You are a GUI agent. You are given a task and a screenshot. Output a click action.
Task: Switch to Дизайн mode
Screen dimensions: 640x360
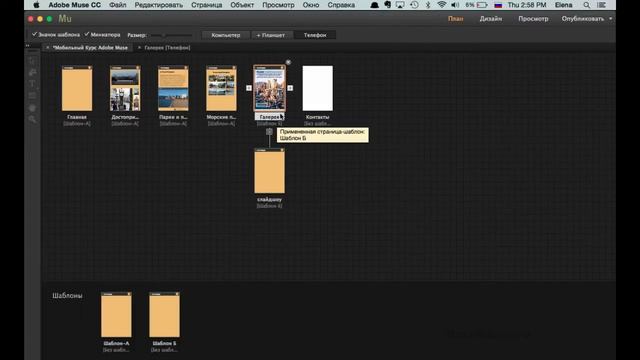[491, 19]
